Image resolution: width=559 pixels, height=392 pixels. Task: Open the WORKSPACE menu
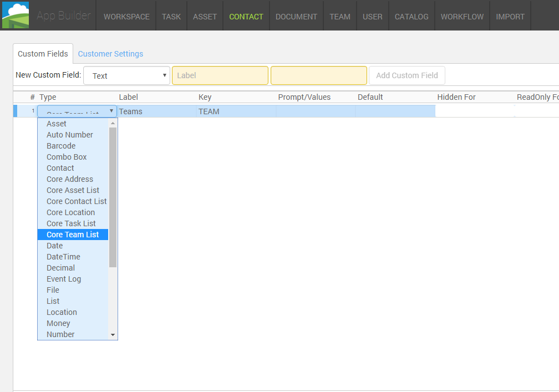[126, 17]
